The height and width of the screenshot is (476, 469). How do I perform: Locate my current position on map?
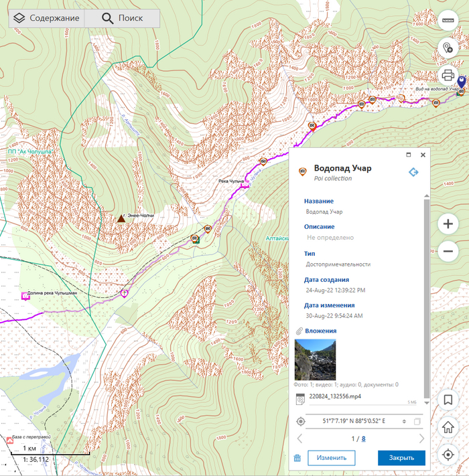pos(448,455)
